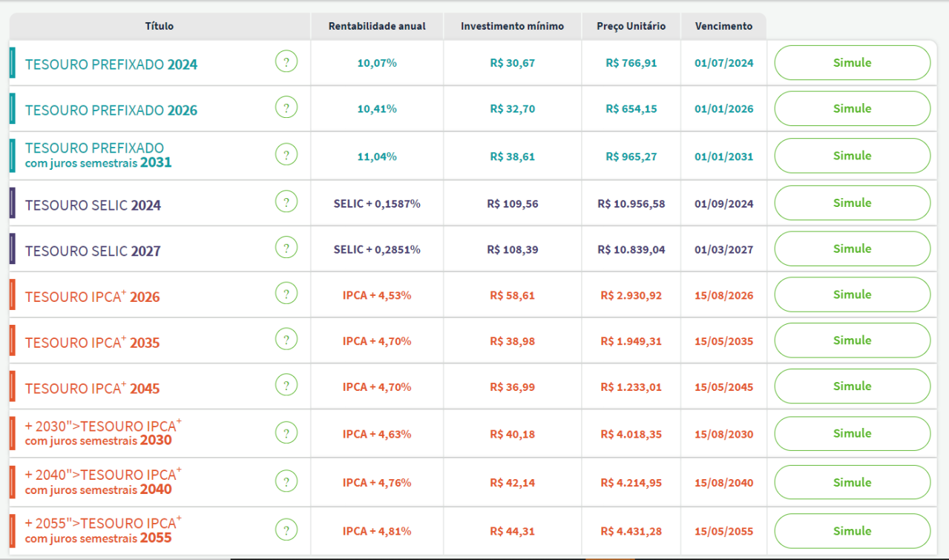Click the Tesouro IPCA+ 2045 title
The image size is (949, 560).
coord(92,389)
